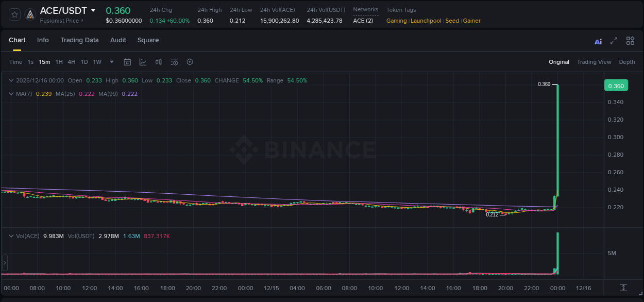Image resolution: width=644 pixels, height=302 pixels.
Task: Click the green 0.360 current price tag
Action: 616,85
